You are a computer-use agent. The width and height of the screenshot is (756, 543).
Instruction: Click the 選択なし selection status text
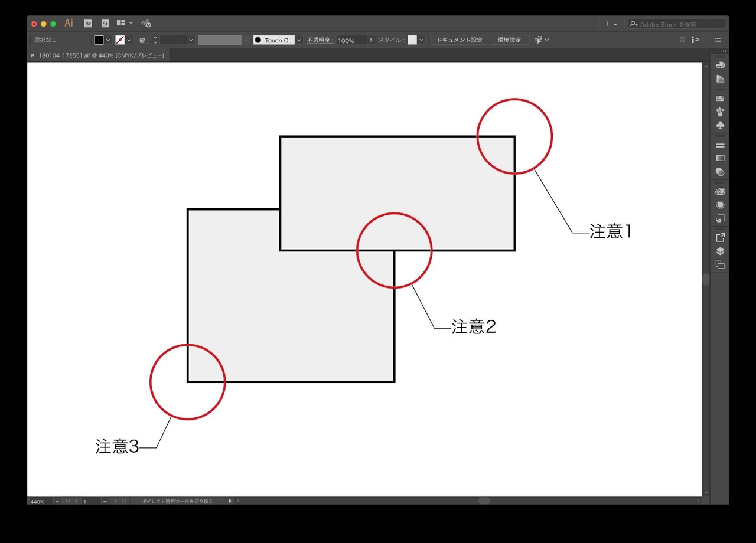(45, 40)
